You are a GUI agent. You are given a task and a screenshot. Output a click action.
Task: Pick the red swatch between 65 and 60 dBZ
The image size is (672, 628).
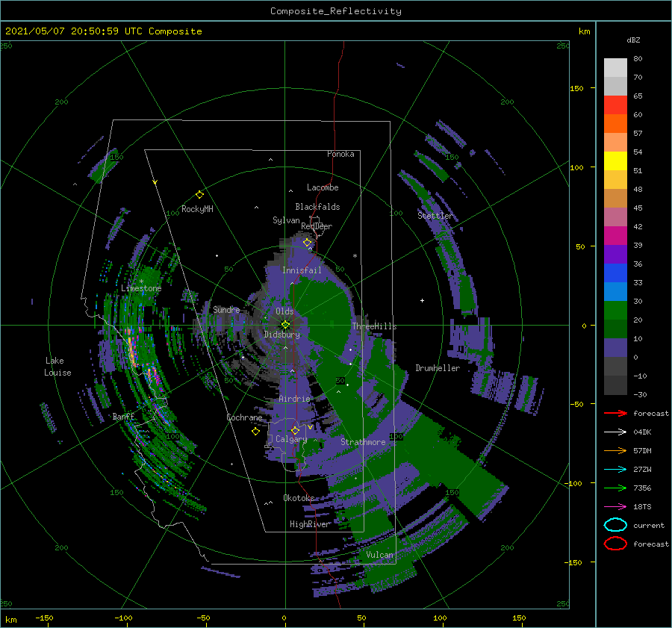pyautogui.click(x=615, y=105)
